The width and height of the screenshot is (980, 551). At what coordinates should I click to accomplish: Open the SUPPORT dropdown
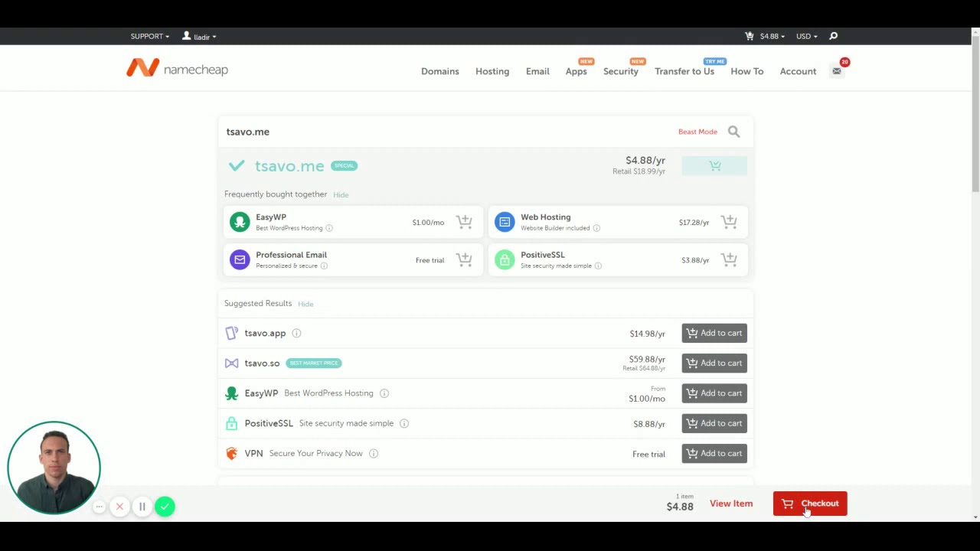150,36
